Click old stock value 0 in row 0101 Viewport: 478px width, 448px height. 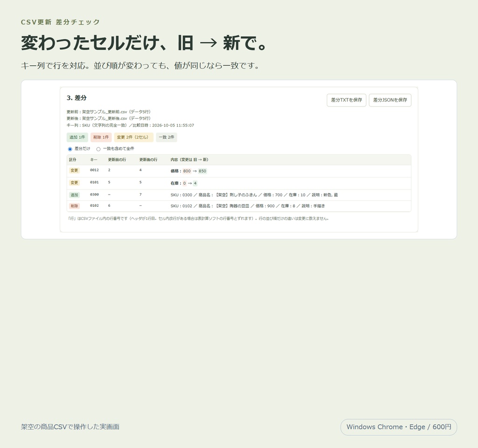184,183
